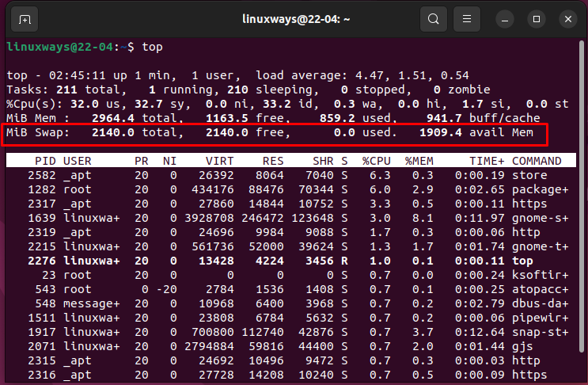Viewport: 588px width, 385px height.
Task: Click PID 2315 in the process list
Action: (42, 360)
